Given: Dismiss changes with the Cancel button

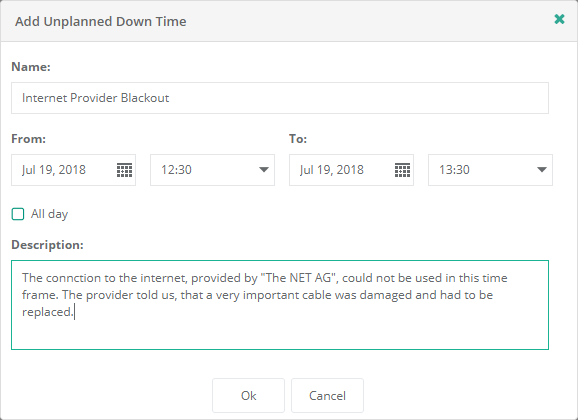Looking at the screenshot, I should 327,395.
